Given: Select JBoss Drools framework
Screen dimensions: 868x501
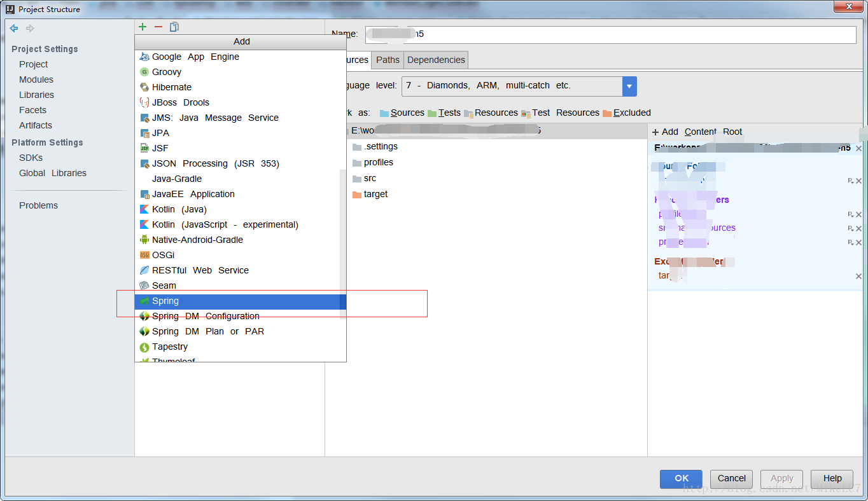Looking at the screenshot, I should click(x=241, y=102).
